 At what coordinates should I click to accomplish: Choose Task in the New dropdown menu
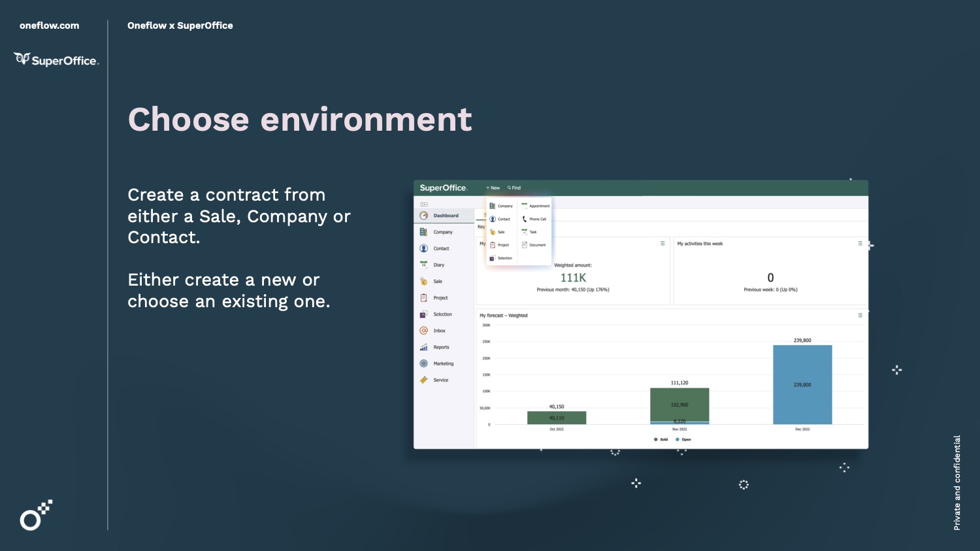click(x=529, y=232)
